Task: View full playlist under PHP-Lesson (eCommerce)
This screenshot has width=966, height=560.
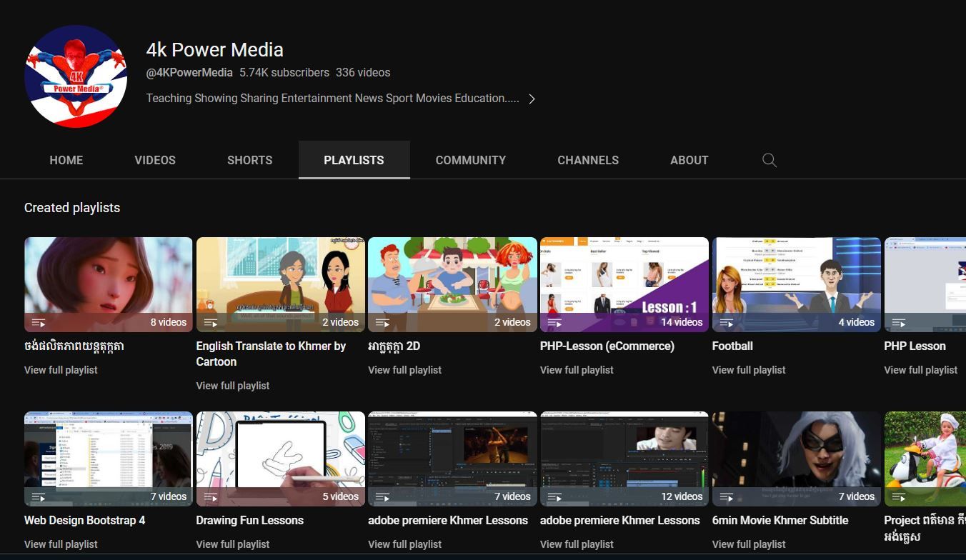Action: coord(577,370)
